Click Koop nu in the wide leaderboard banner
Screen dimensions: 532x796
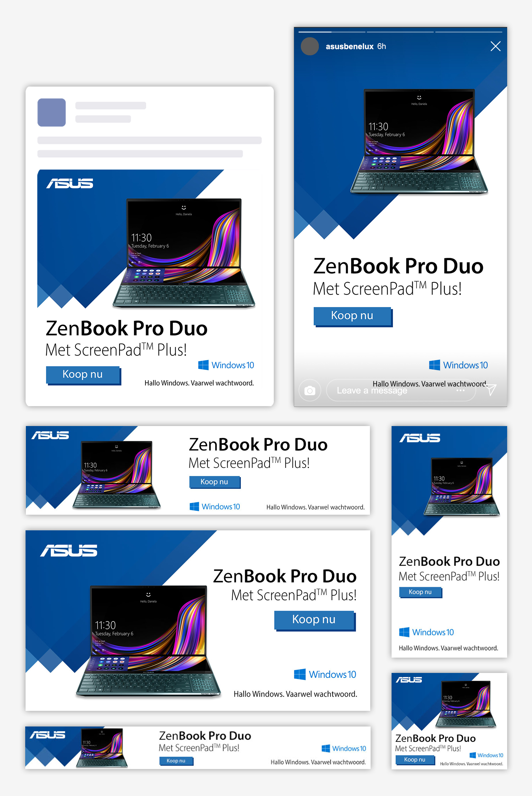tap(214, 482)
